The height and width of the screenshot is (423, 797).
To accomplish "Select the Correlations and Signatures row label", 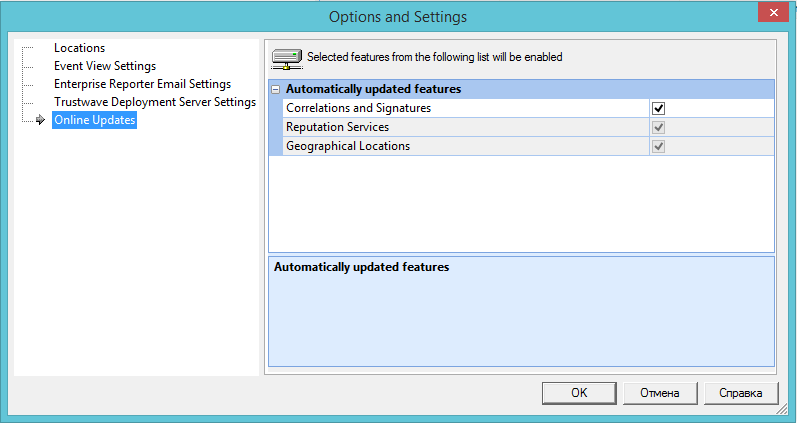I will (358, 108).
